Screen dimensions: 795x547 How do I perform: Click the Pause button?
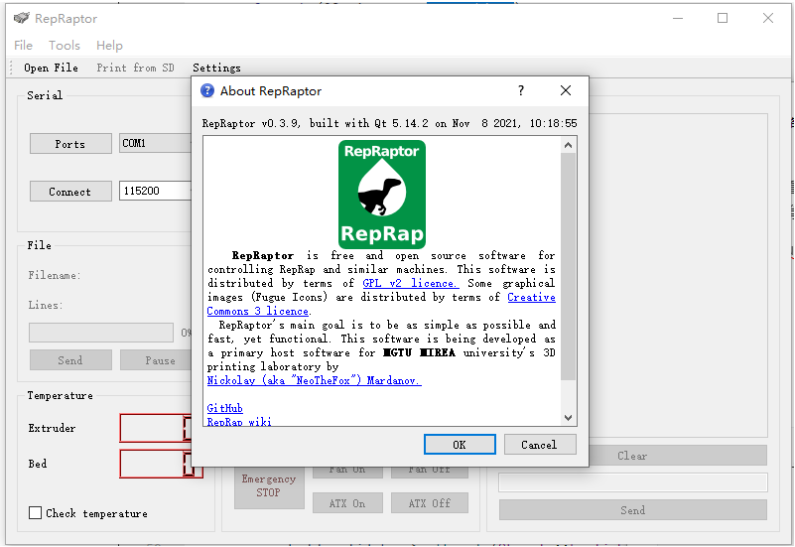click(156, 360)
